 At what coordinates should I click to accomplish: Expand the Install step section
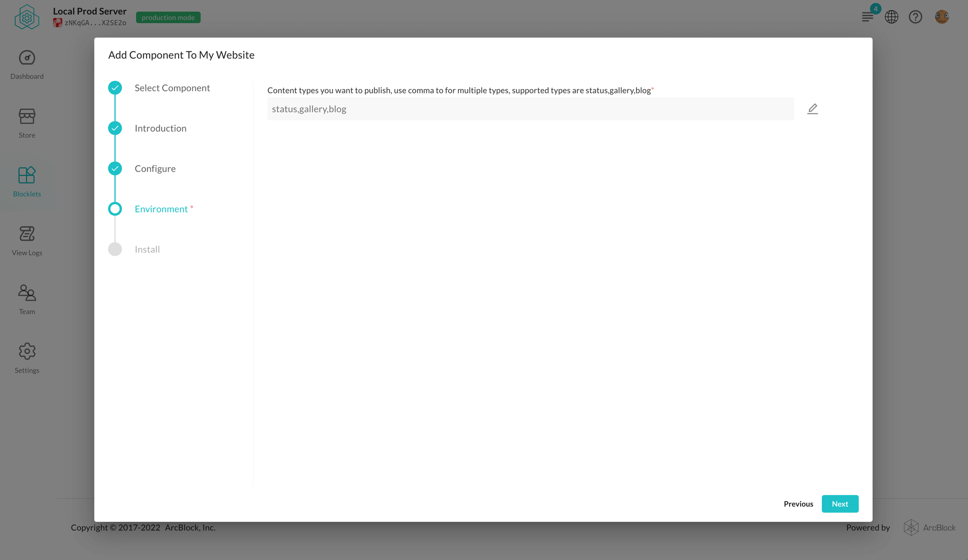coord(147,249)
